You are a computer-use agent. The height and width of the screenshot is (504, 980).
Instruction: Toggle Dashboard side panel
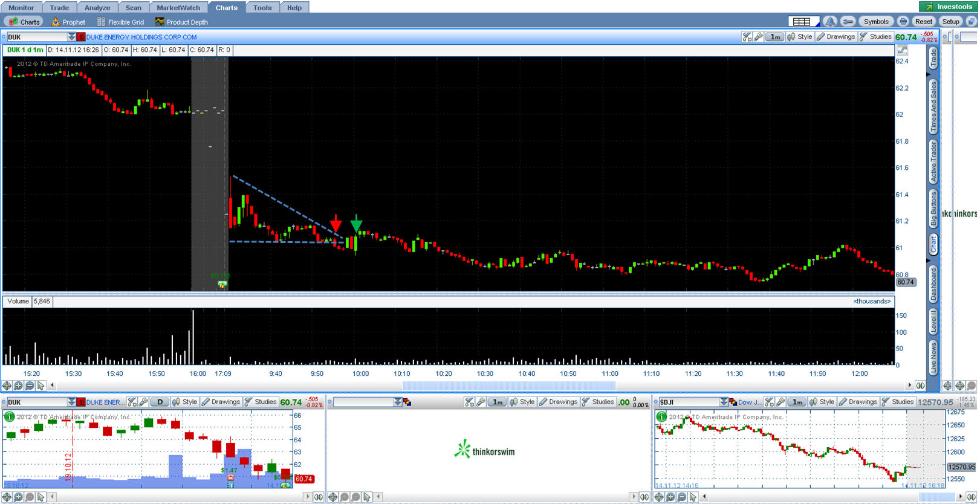(933, 284)
